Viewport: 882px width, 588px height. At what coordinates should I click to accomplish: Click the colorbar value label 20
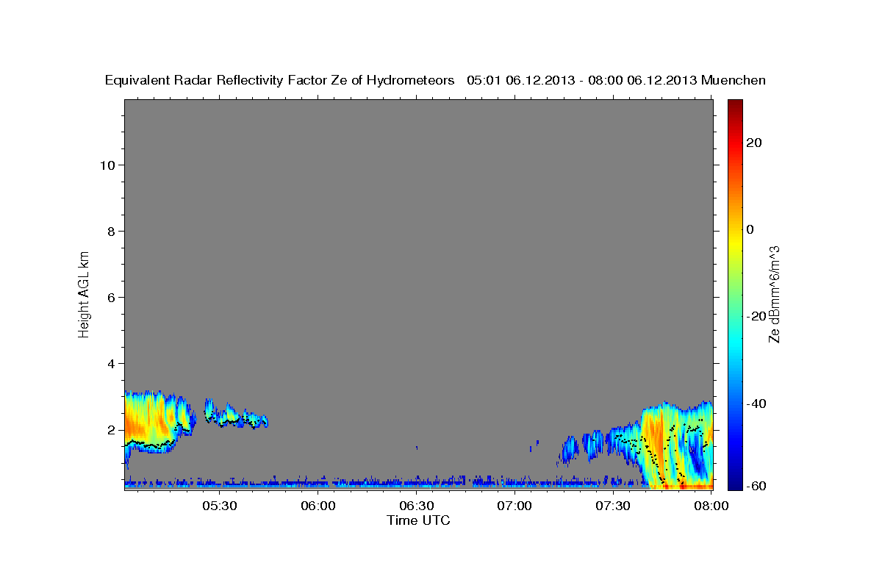(x=755, y=143)
